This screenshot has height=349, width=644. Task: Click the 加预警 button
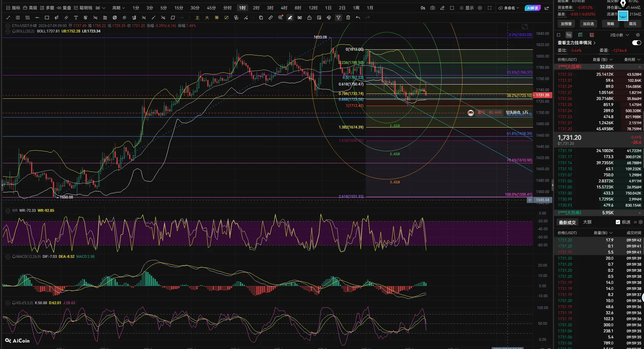pos(566,24)
